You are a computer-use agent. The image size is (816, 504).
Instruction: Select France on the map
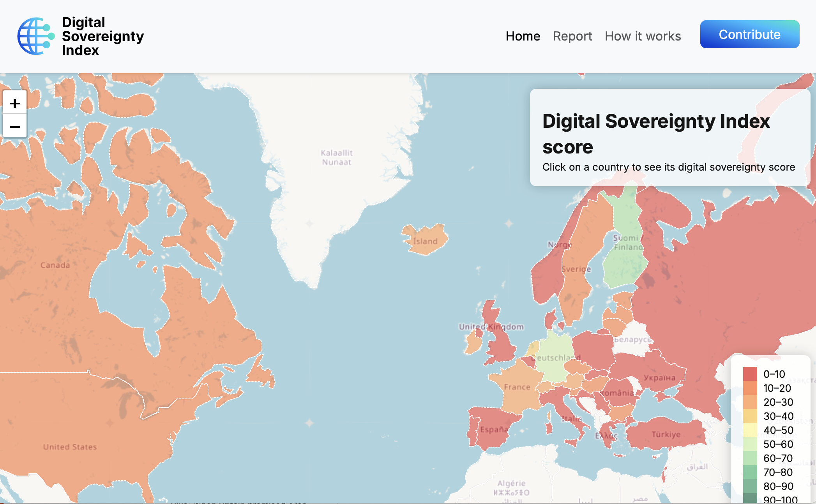(x=518, y=389)
